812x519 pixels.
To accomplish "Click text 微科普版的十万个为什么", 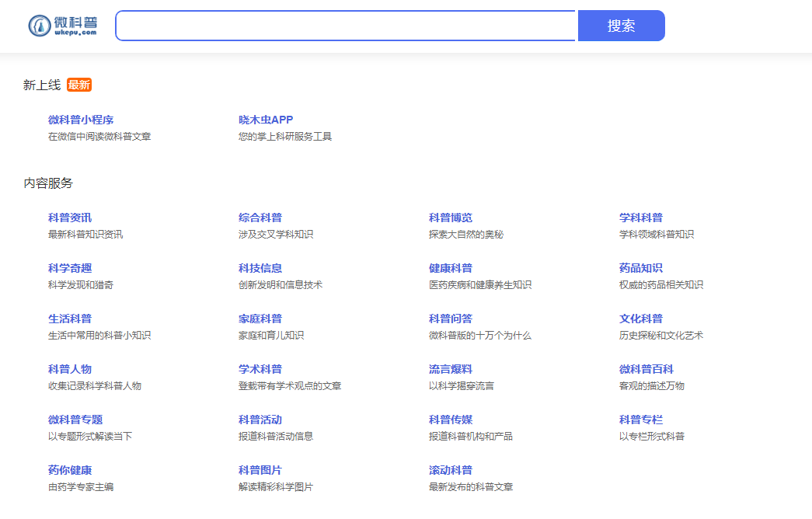I will coord(480,336).
